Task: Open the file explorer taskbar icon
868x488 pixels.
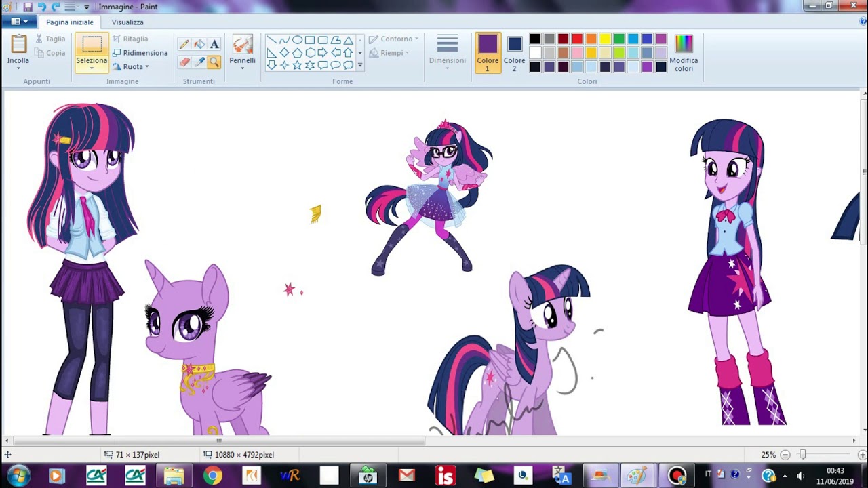Action: pyautogui.click(x=174, y=476)
